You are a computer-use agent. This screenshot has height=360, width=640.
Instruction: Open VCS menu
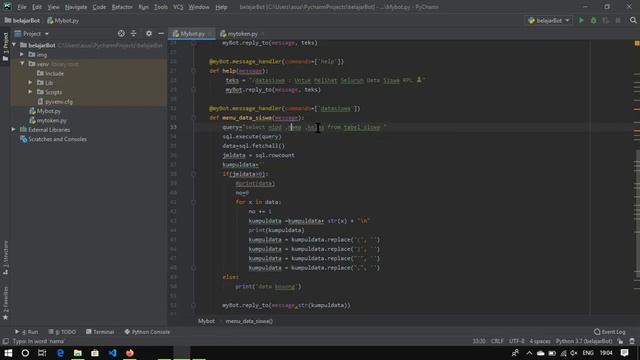[x=178, y=7]
